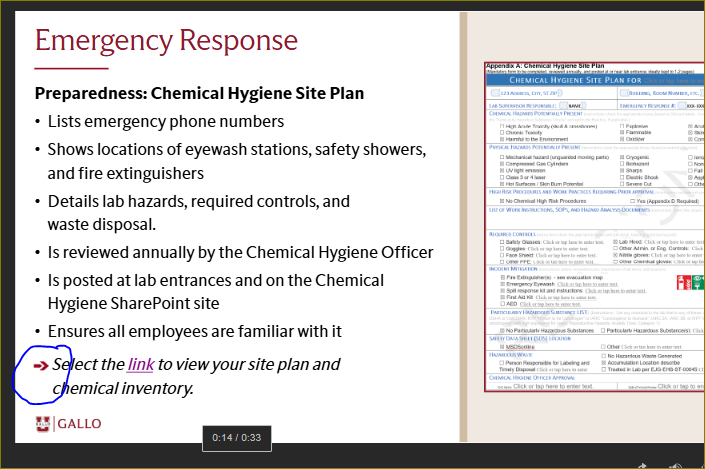Tick the Safety Glasses checkbox
Screen dimensions: 705x469
(502, 242)
